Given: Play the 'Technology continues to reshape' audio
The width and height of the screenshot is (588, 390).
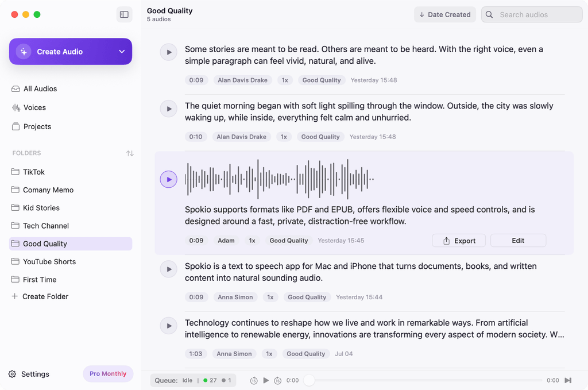Looking at the screenshot, I should pos(169,326).
